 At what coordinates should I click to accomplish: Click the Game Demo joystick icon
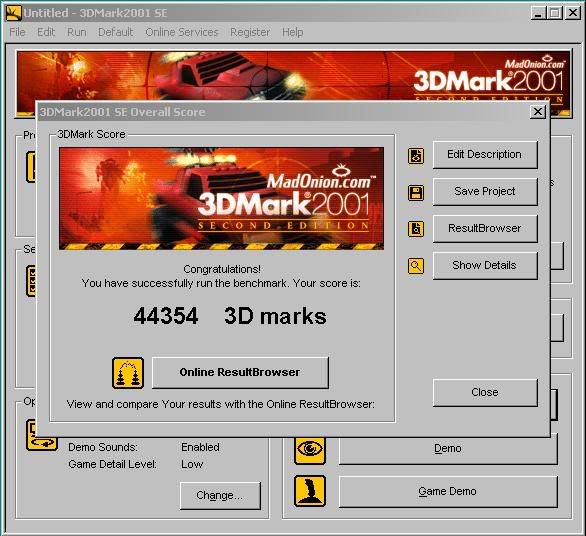point(310,491)
